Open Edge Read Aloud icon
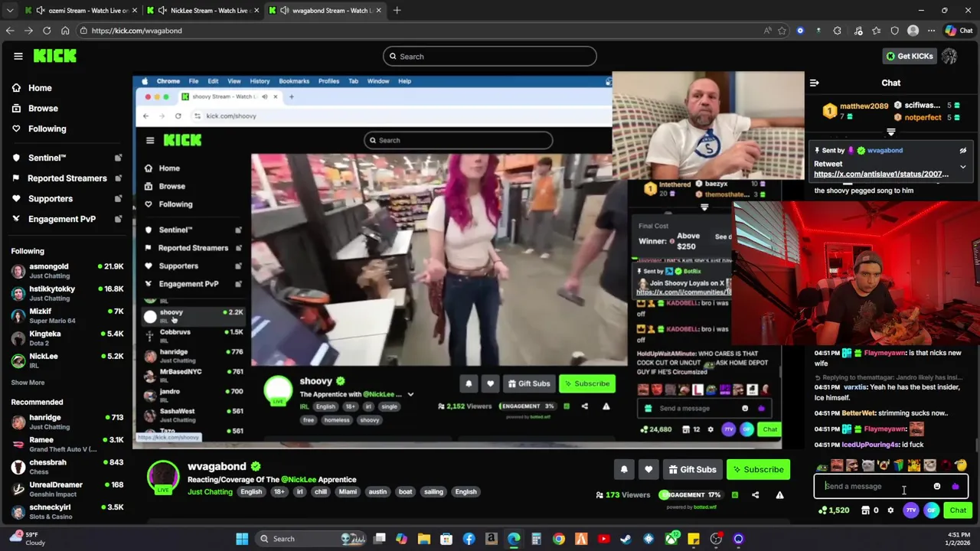 click(767, 31)
